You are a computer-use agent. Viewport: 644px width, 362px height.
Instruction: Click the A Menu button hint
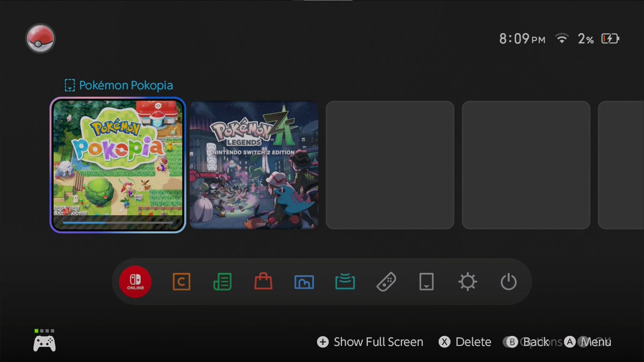[588, 342]
